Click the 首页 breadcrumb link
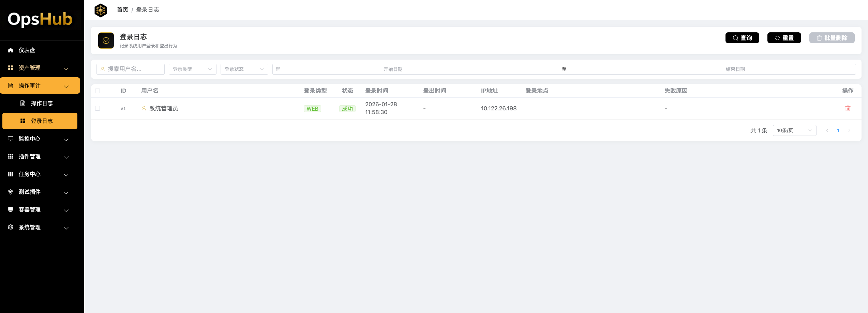The width and height of the screenshot is (868, 313). point(122,10)
